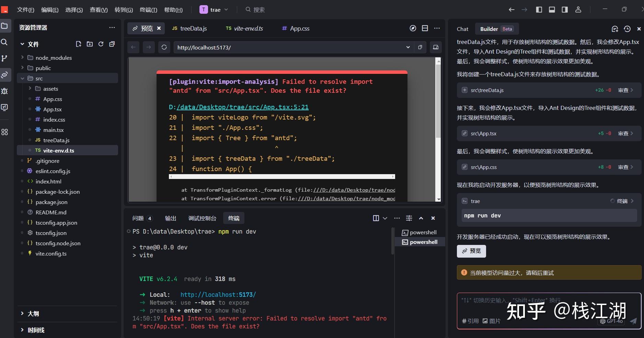Review changes for src\App.tsx

(x=625, y=133)
